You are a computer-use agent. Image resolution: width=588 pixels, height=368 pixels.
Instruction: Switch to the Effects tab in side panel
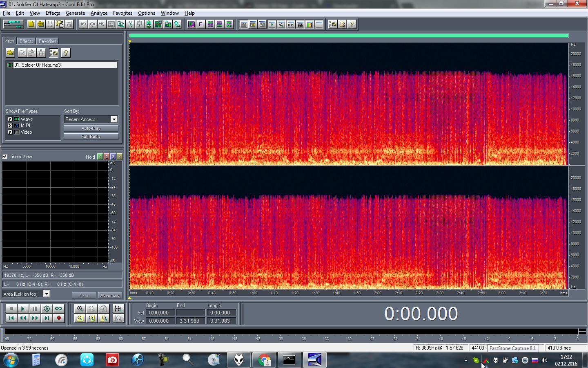[27, 41]
